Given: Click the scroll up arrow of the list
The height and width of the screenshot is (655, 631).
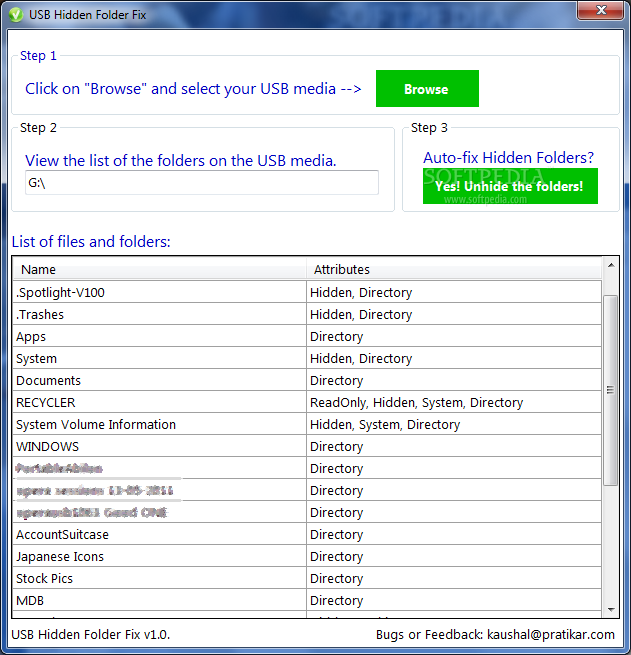Looking at the screenshot, I should click(x=611, y=265).
